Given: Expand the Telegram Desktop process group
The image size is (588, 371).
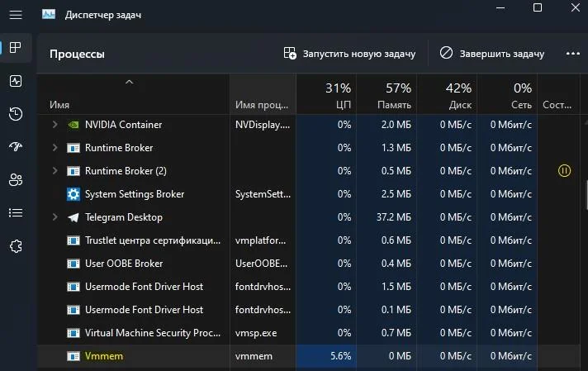Looking at the screenshot, I should (55, 216).
